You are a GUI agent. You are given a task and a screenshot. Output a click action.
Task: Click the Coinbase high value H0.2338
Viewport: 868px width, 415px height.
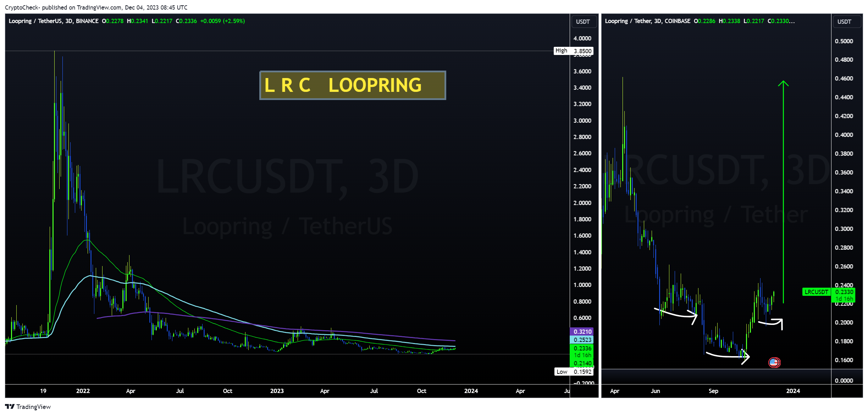coord(729,21)
